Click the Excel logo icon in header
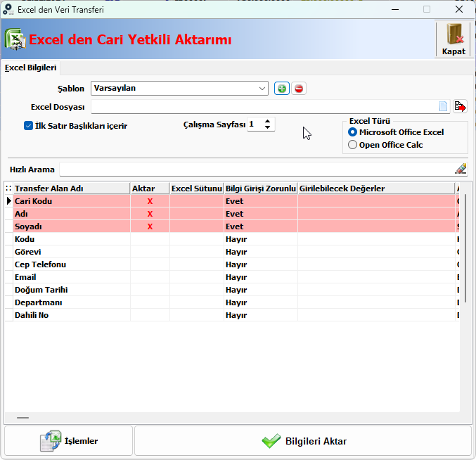This screenshot has height=460, width=476. tap(15, 39)
